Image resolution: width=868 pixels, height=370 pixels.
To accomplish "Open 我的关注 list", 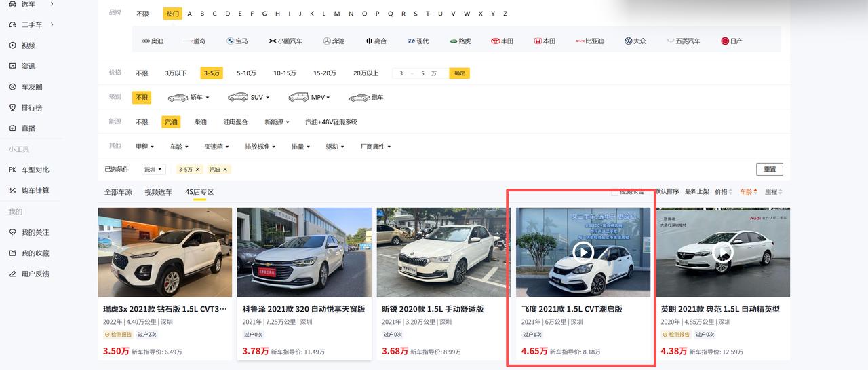I will tap(35, 232).
